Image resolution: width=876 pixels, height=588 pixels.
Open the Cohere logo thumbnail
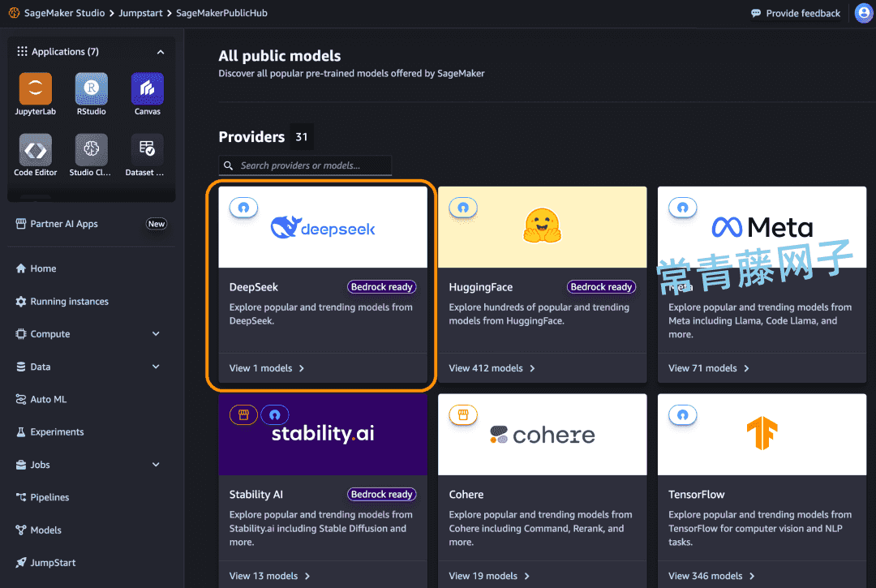point(543,435)
